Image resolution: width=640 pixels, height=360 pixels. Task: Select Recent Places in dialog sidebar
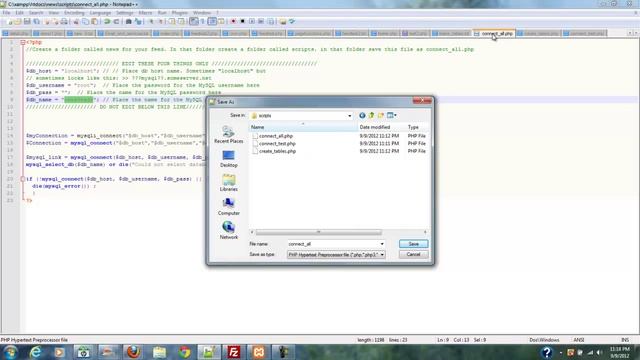pyautogui.click(x=229, y=135)
